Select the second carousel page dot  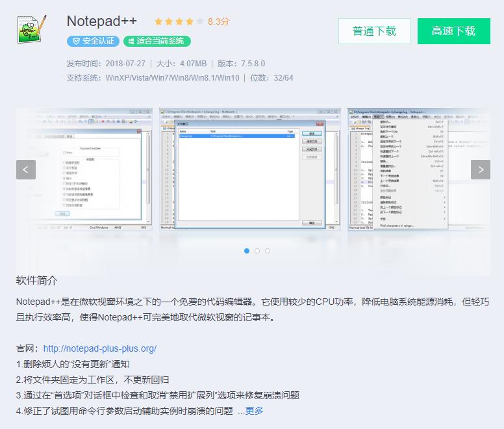coord(257,251)
